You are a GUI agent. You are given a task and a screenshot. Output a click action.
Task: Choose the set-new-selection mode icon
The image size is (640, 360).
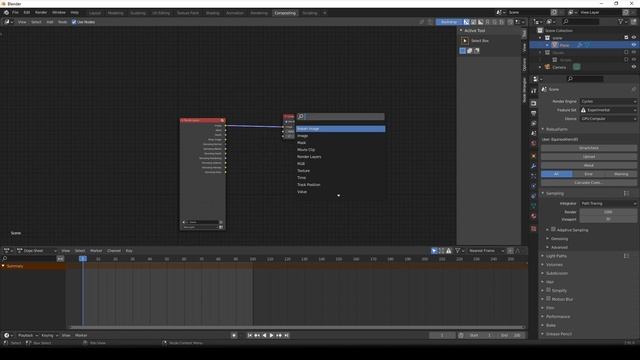point(462,51)
